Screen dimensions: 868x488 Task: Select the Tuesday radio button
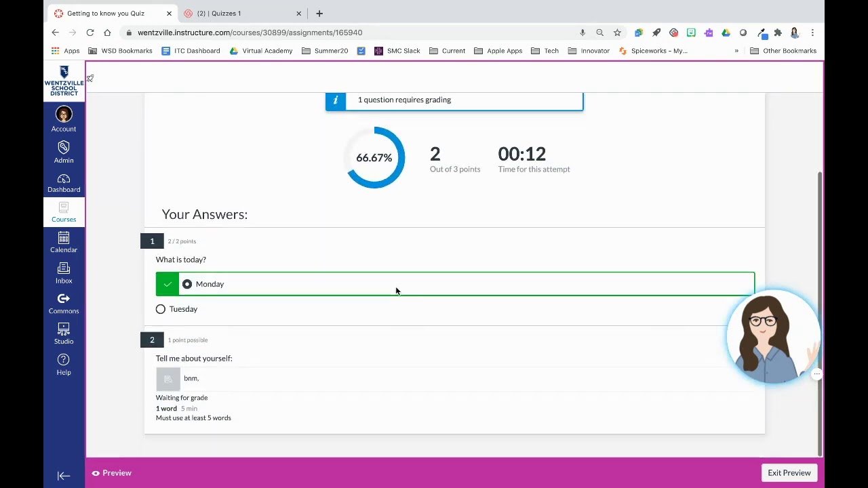click(x=161, y=309)
